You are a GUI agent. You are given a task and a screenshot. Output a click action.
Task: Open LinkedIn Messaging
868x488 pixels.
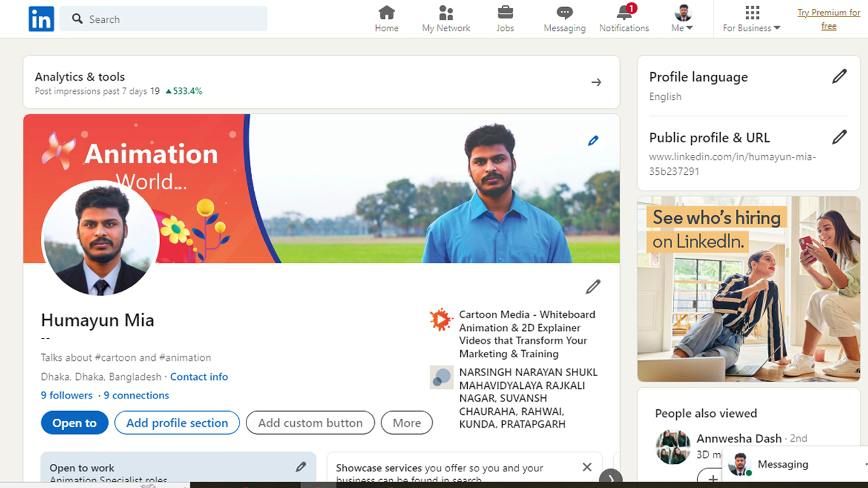563,18
